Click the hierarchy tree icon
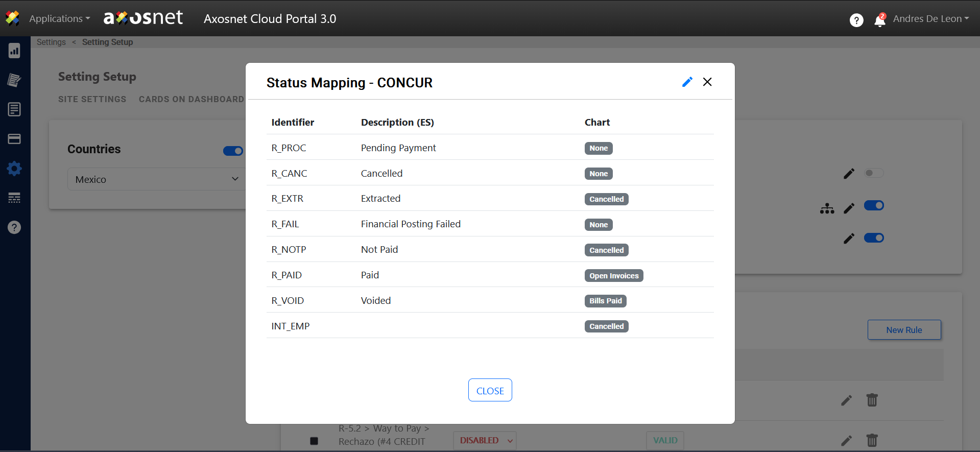 [827, 208]
